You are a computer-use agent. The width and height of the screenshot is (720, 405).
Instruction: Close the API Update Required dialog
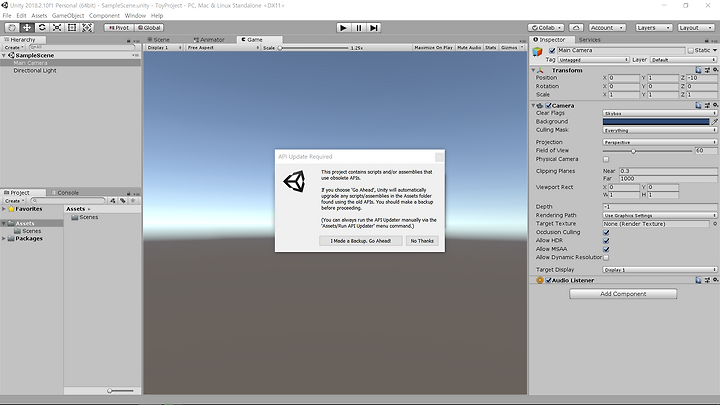click(x=439, y=157)
